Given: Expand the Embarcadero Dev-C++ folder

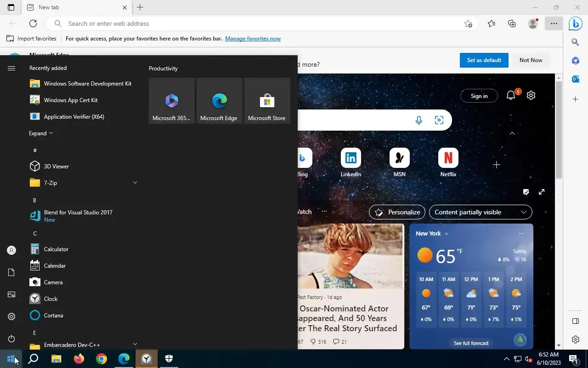Looking at the screenshot, I should 84,345.
